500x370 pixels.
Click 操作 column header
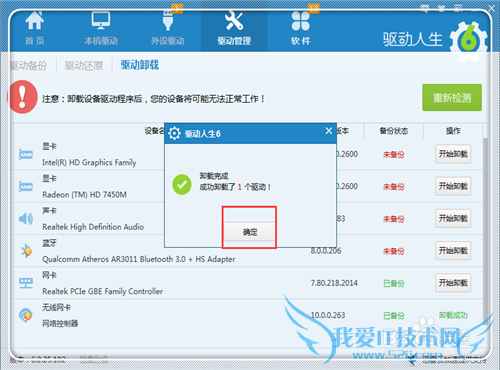pos(453,131)
